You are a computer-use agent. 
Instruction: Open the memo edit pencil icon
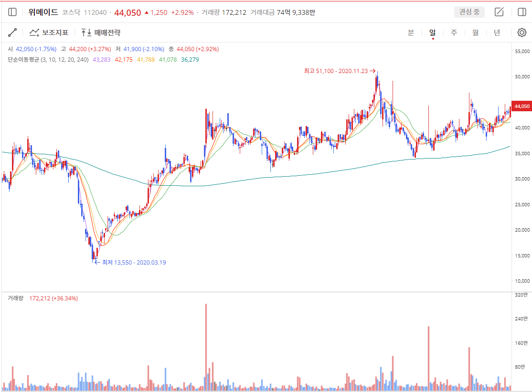coord(499,12)
